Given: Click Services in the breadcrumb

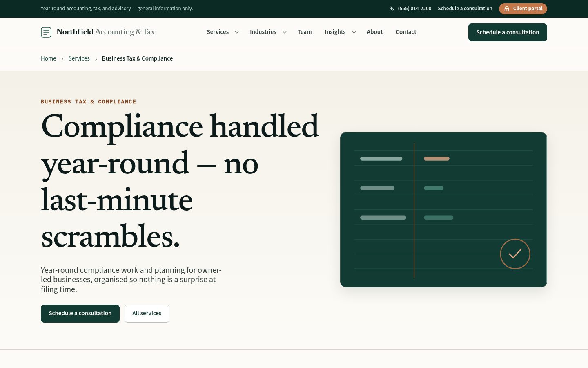Looking at the screenshot, I should (79, 58).
